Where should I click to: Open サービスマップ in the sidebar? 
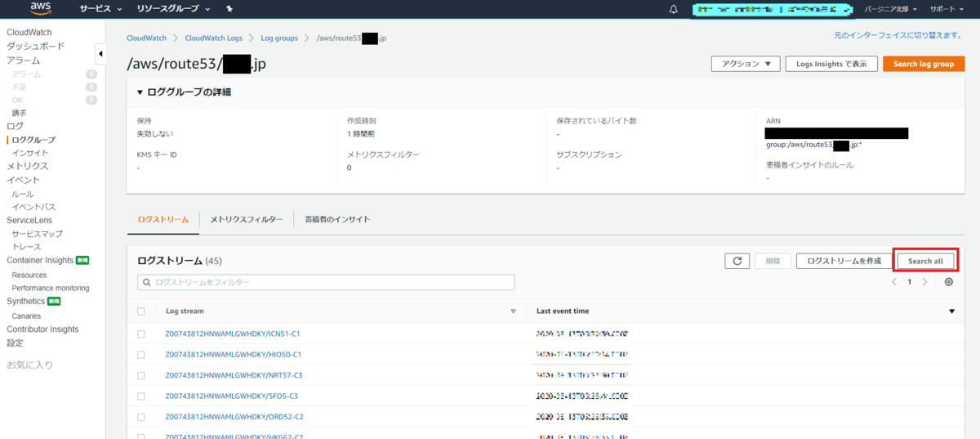(x=37, y=234)
